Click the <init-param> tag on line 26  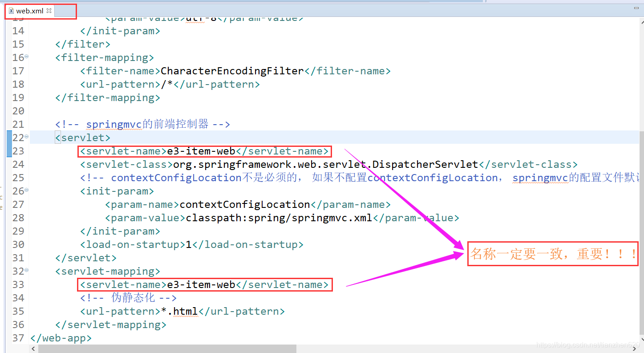click(117, 191)
